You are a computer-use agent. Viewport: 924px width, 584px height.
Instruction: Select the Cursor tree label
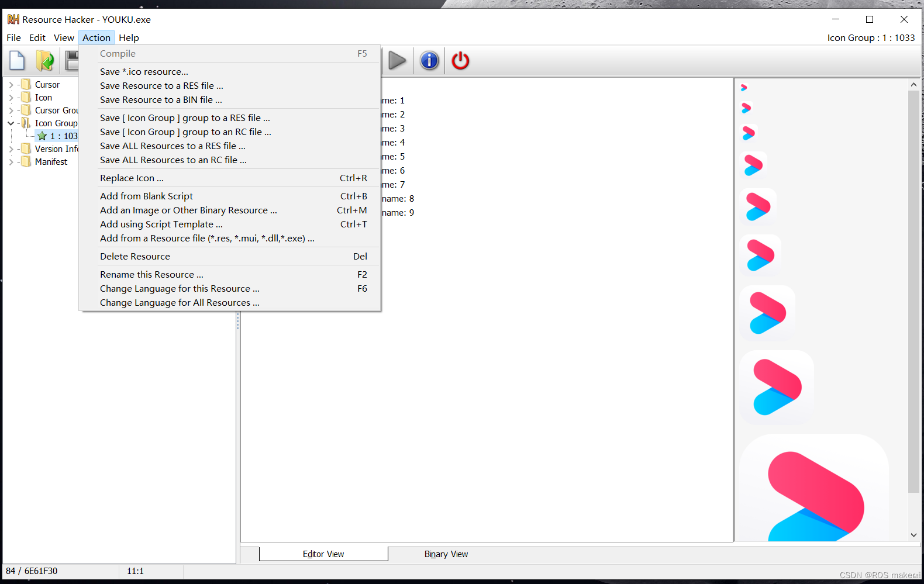tap(47, 84)
